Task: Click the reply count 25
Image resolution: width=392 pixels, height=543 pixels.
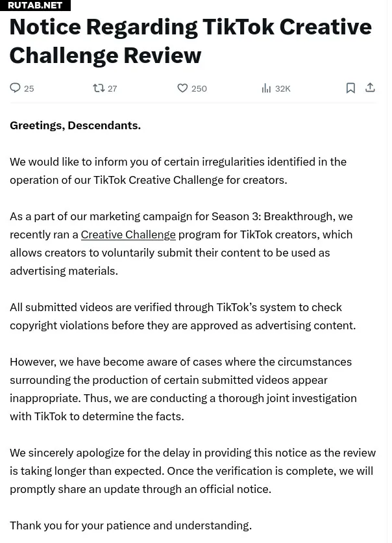Action: (29, 88)
